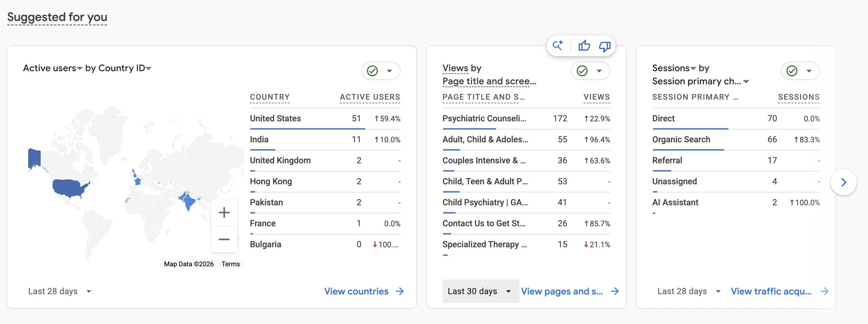This screenshot has height=324, width=868.
Task: Open the insights search sparkle icon
Action: pos(558,46)
